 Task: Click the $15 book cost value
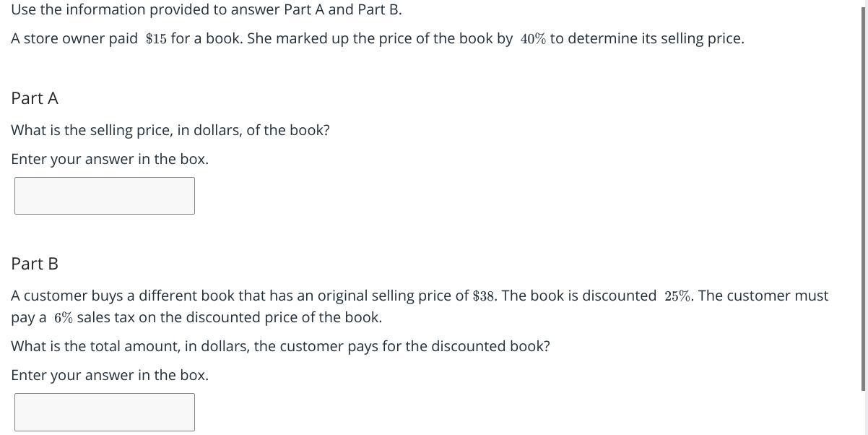pyautogui.click(x=156, y=39)
